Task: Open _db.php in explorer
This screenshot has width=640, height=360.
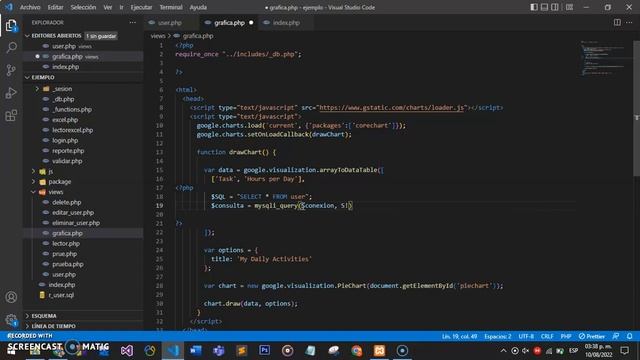Action: coord(63,99)
